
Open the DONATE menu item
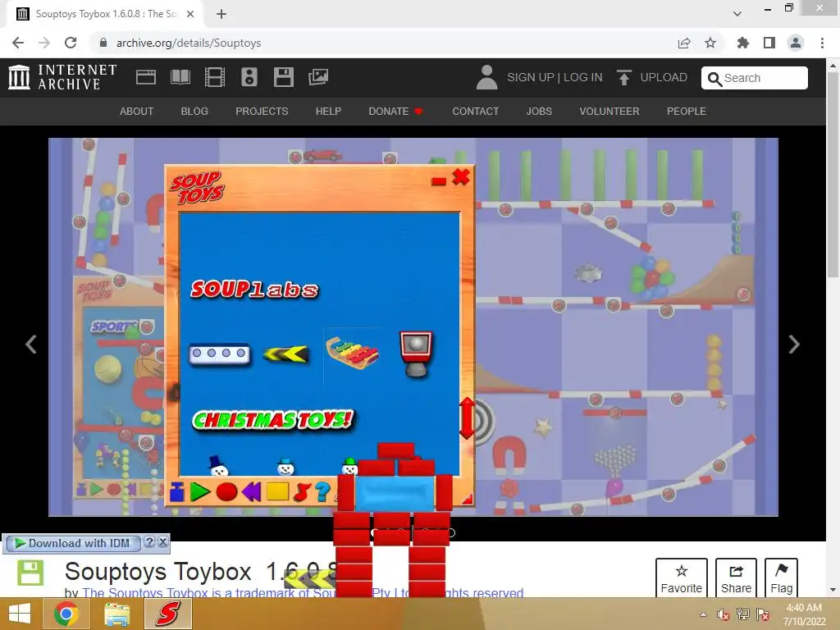click(395, 111)
